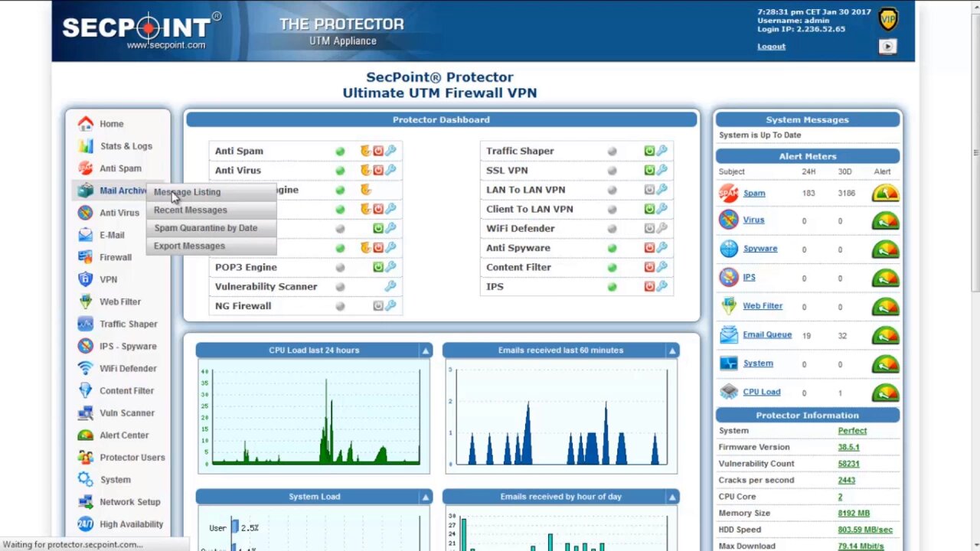980x551 pixels.
Task: Click the Spam alert gauge
Action: (886, 194)
